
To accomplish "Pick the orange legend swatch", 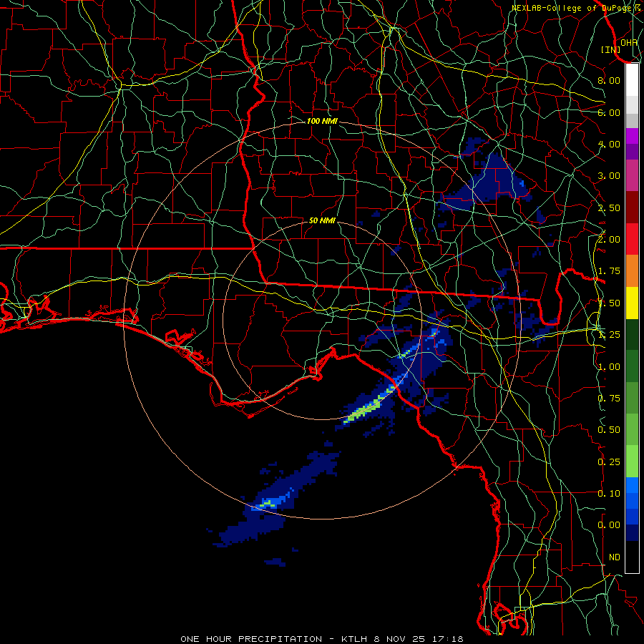I will pyautogui.click(x=632, y=271).
